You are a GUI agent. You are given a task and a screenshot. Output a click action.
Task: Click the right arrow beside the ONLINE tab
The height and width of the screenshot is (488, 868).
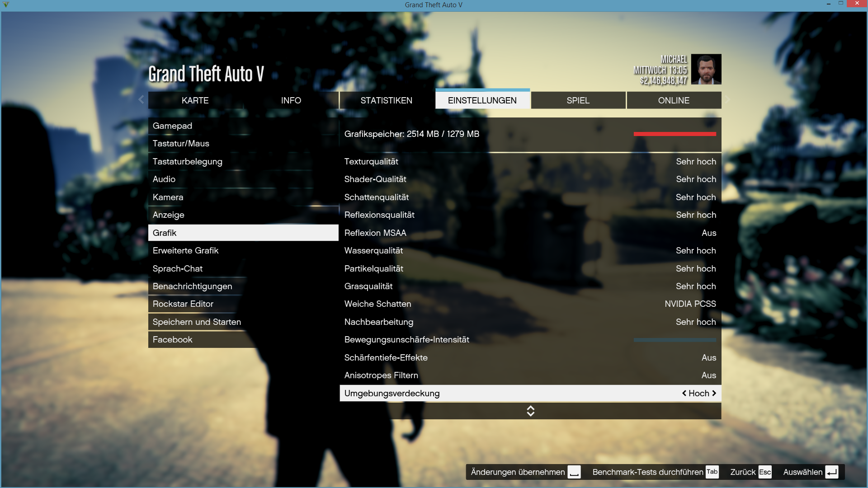[727, 100]
